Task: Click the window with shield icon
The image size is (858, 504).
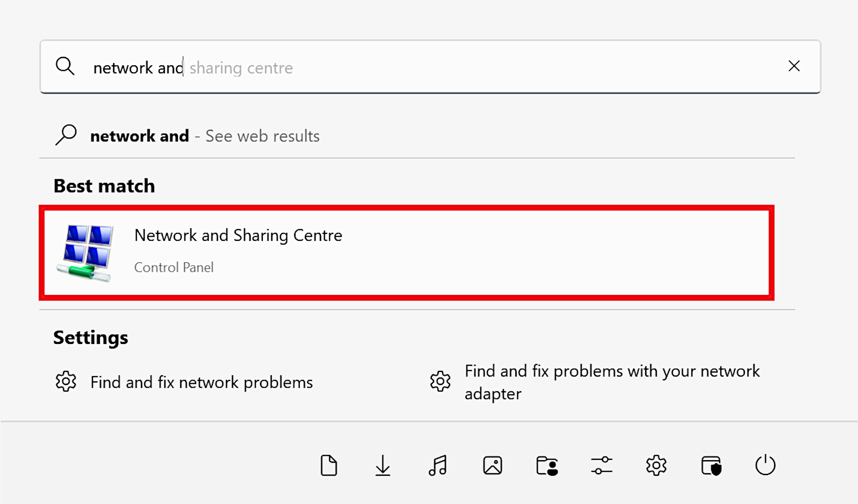Action: 711,465
